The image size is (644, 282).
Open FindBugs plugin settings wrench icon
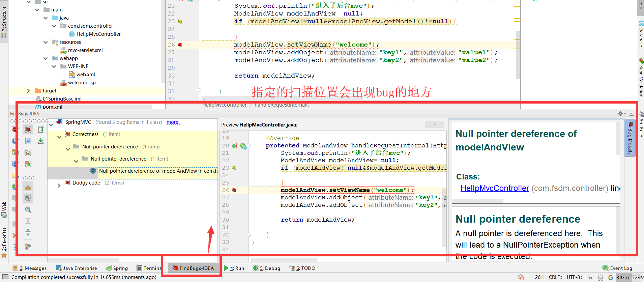coord(28,247)
